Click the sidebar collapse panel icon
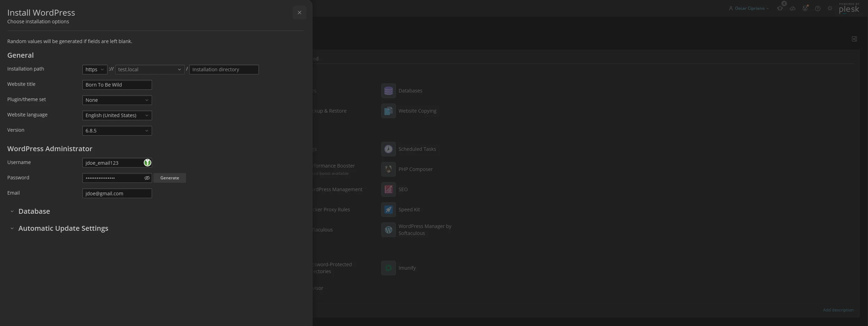Viewport: 868px width, 326px height. point(854,39)
